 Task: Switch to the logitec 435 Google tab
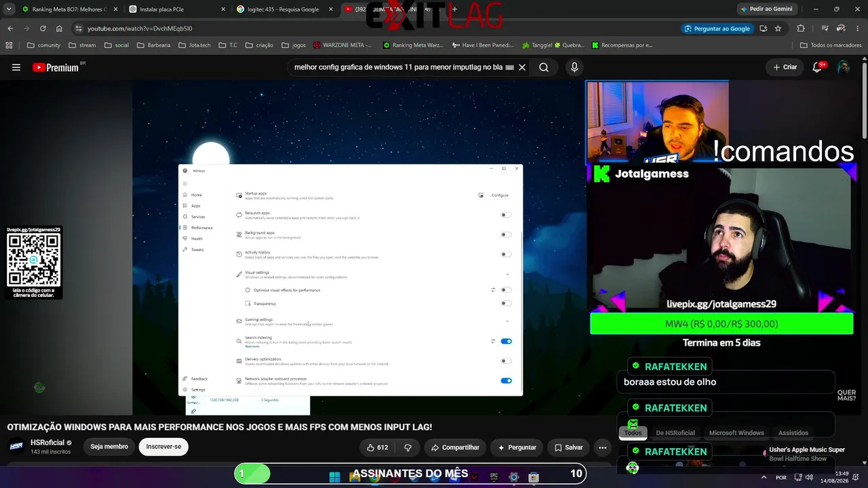click(x=283, y=9)
